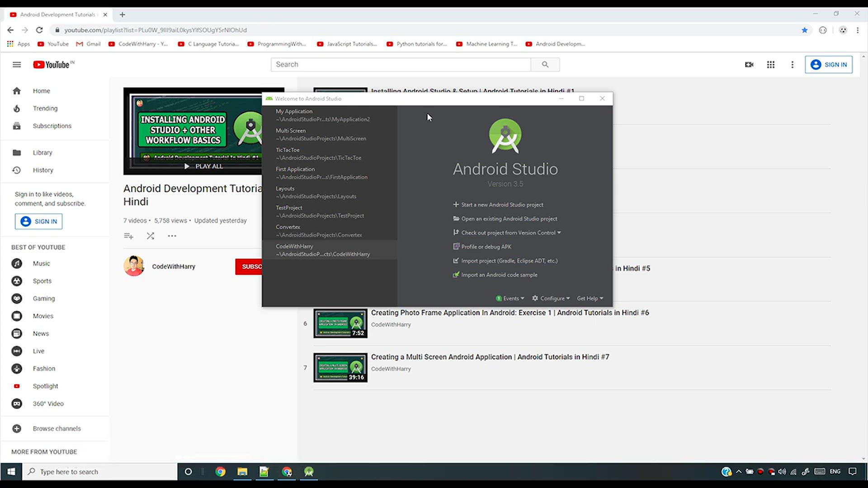Open Trending in YouTube sidebar
The height and width of the screenshot is (488, 868).
tap(54, 108)
